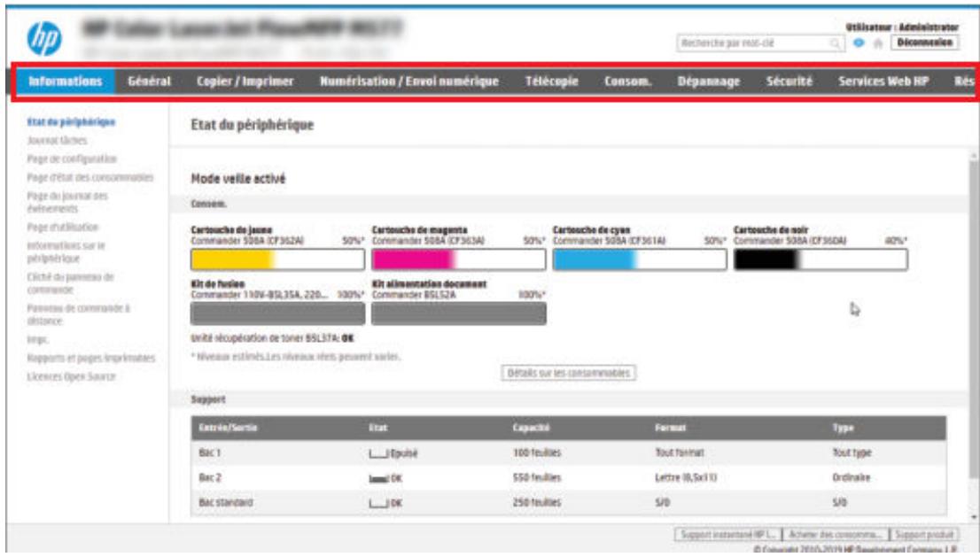Open the Copier / Imprimer tab

245,81
